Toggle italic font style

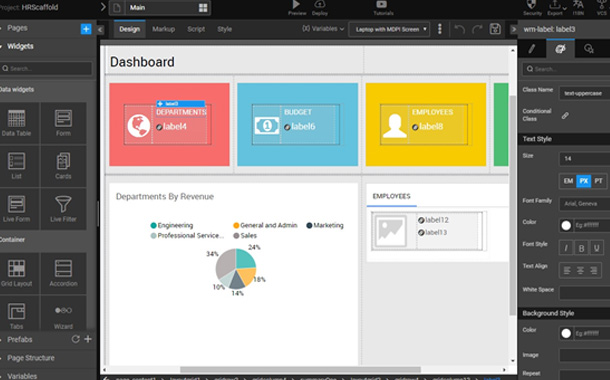pos(566,248)
